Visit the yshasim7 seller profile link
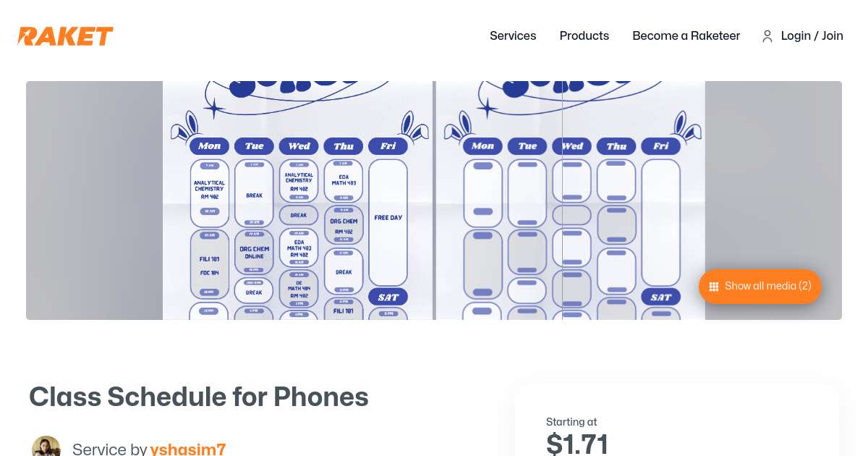The image size is (868, 456). [188, 449]
